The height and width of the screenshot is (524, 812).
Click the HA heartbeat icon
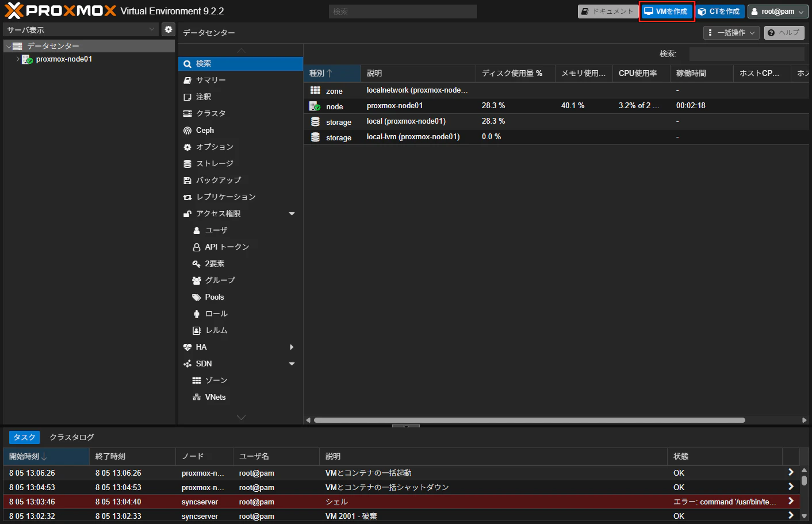pos(187,347)
